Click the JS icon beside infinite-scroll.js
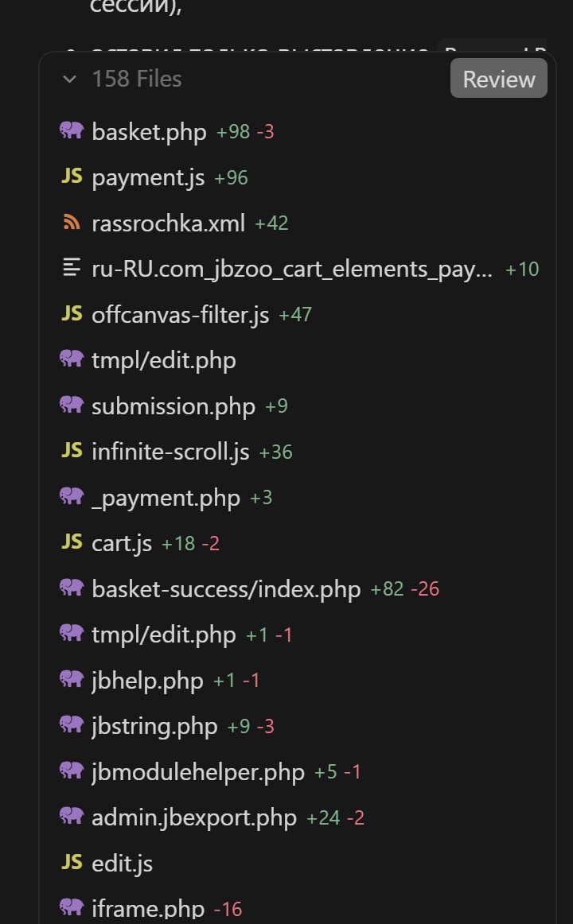The width and height of the screenshot is (573, 924). [x=72, y=451]
